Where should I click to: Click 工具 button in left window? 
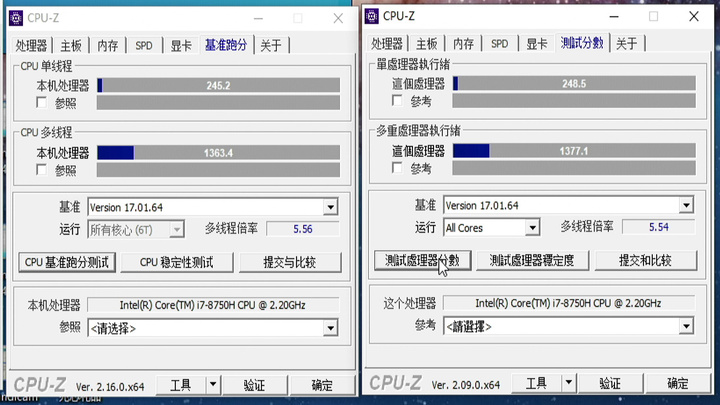pos(181,385)
